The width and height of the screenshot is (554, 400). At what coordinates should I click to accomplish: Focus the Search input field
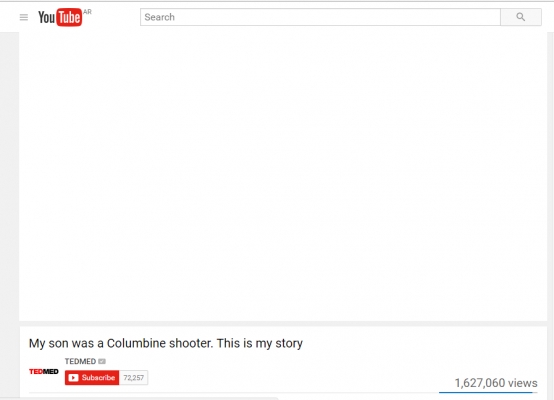point(320,17)
